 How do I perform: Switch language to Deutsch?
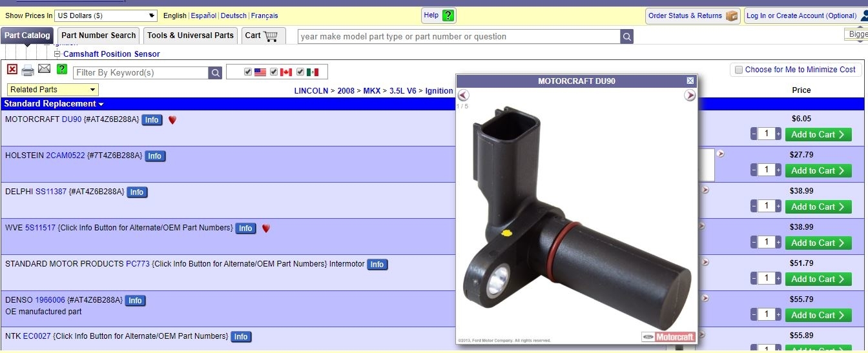click(234, 15)
